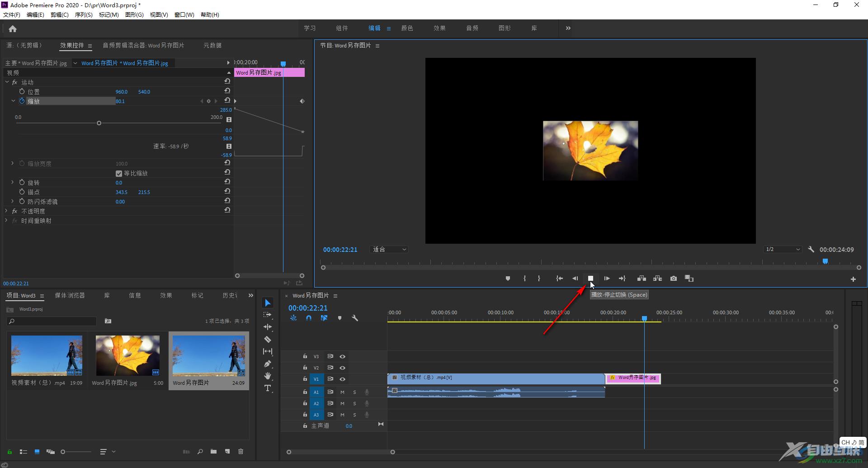The height and width of the screenshot is (468, 868).
Task: Open Clip menu
Action: tap(60, 14)
